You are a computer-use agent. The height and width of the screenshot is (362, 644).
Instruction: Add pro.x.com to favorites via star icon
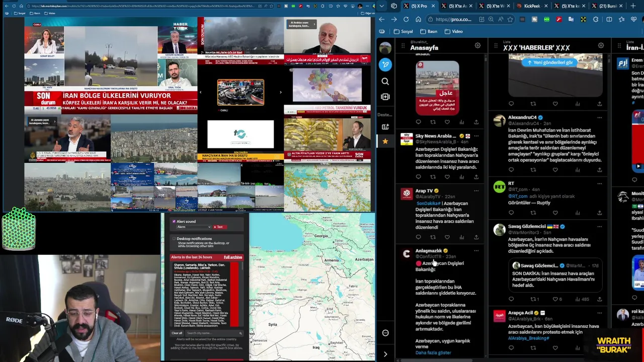coord(510,19)
